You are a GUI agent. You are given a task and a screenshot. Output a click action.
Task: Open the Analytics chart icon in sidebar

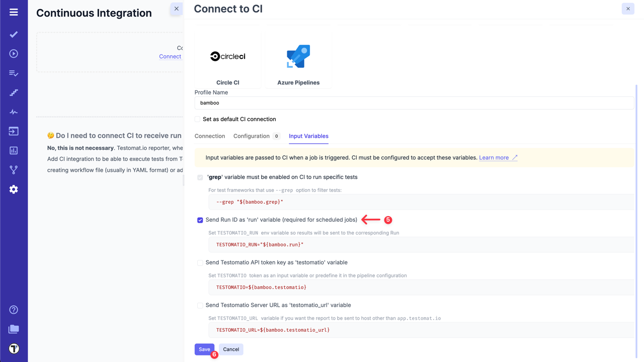14,150
